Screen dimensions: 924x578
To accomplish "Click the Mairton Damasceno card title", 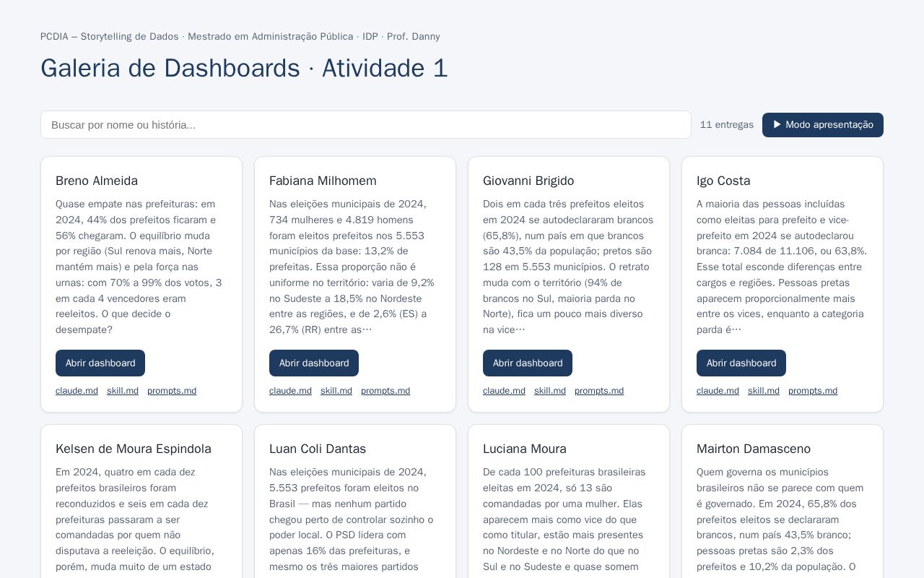I will [x=754, y=449].
